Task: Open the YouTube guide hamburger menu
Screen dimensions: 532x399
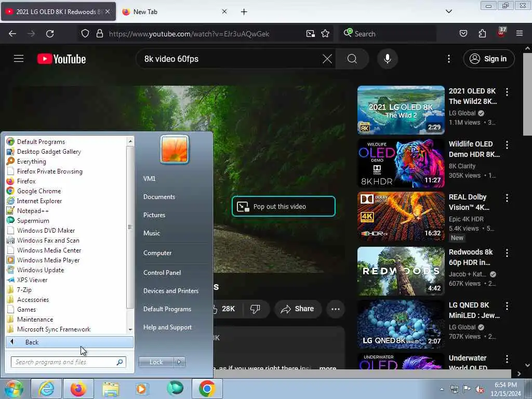Action: tap(19, 59)
